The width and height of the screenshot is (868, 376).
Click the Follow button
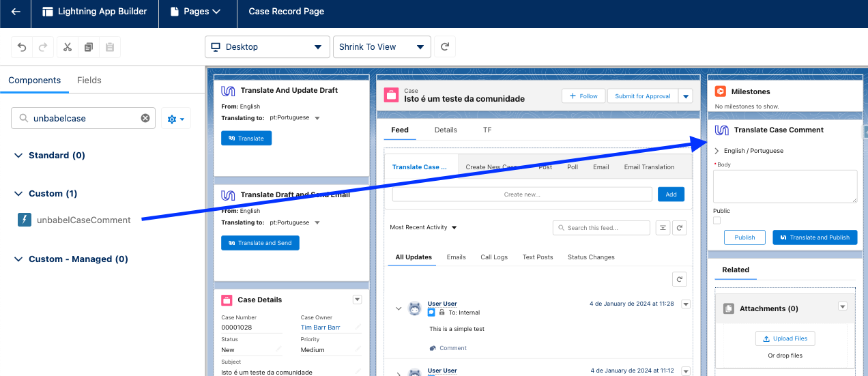tap(583, 96)
